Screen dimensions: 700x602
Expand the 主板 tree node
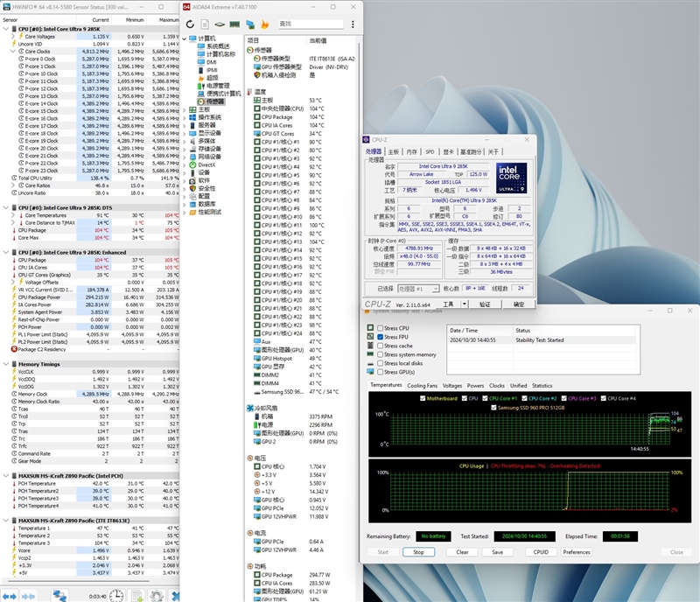[185, 109]
